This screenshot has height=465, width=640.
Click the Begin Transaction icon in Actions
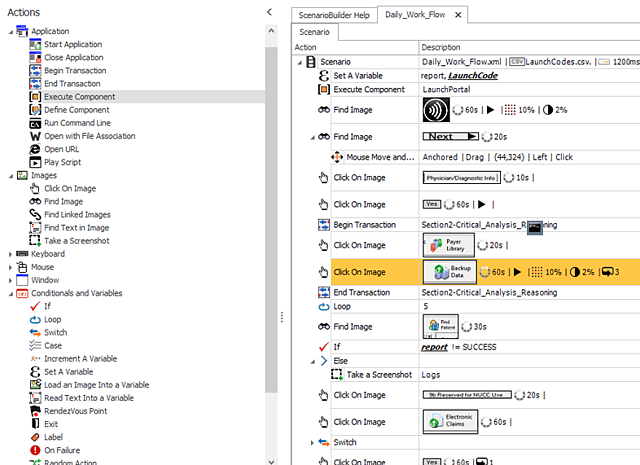[x=35, y=70]
